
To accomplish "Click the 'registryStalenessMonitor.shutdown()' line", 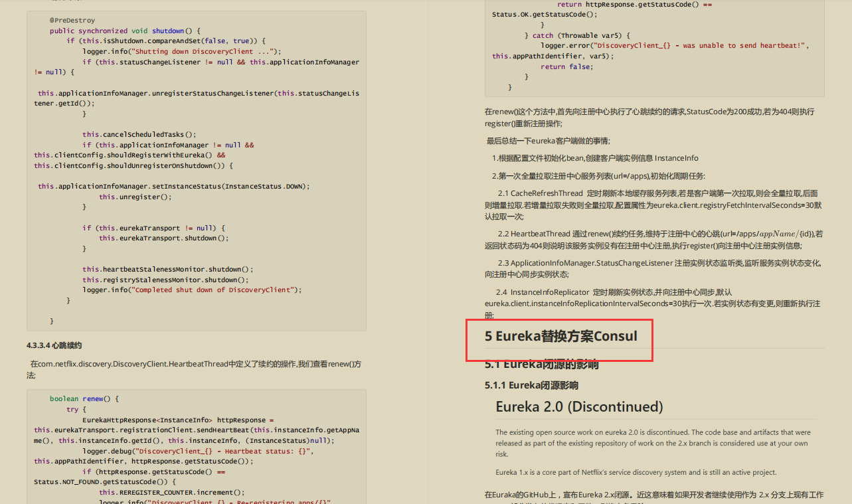I will coord(166,280).
